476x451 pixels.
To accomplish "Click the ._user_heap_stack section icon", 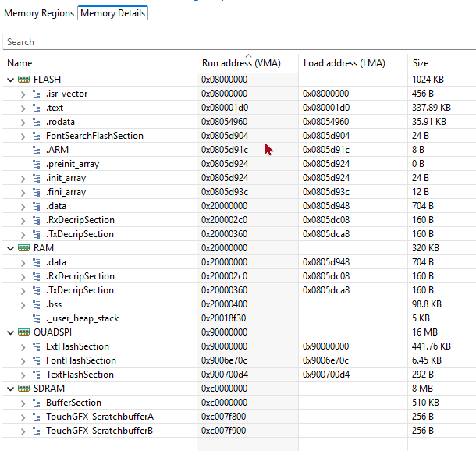I will [37, 318].
